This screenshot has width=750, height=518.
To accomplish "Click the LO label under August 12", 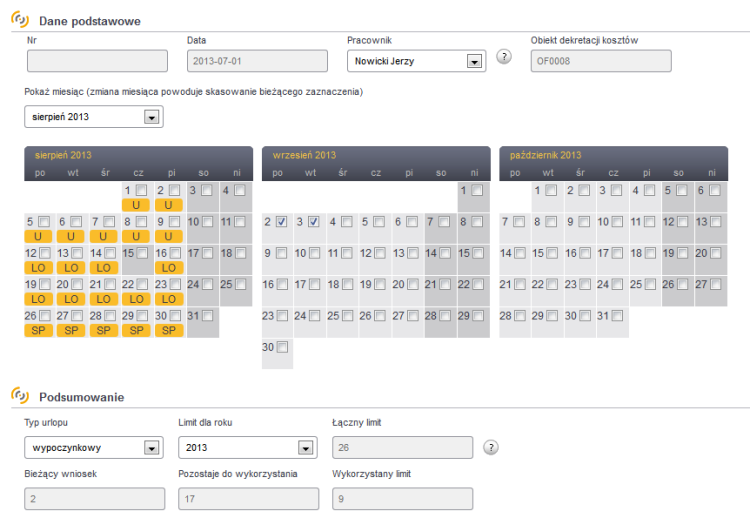I will point(39,267).
